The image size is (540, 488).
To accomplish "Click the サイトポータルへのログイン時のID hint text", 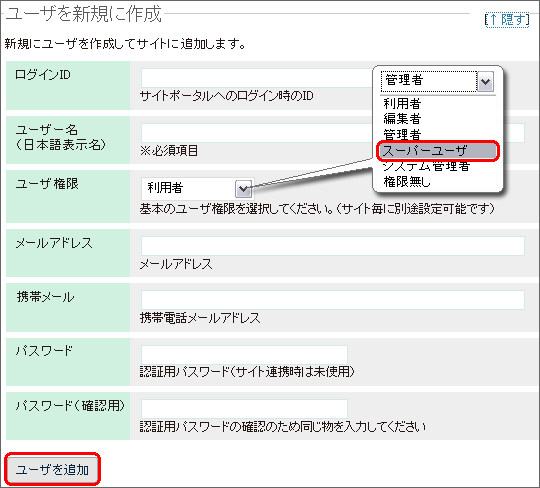I will coord(227,96).
